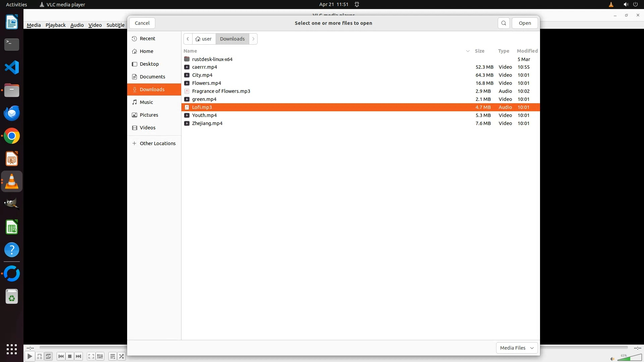Image resolution: width=644 pixels, height=362 pixels.
Task: Click the next media skip icon
Action: [78, 356]
